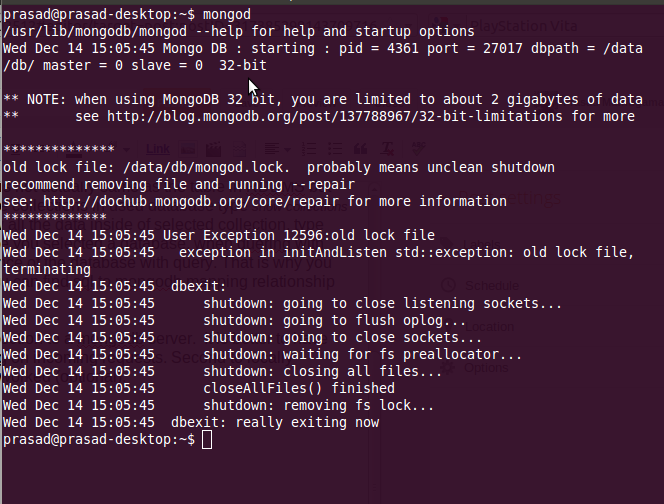
Task: Open the text alignment dropdown
Action: 277,149
